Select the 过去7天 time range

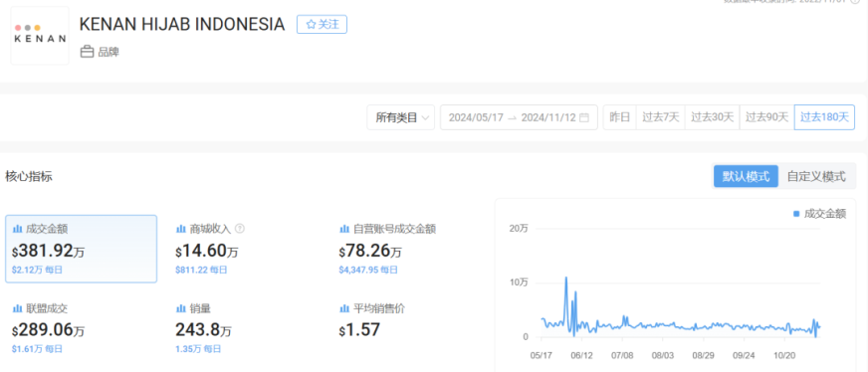coord(660,117)
